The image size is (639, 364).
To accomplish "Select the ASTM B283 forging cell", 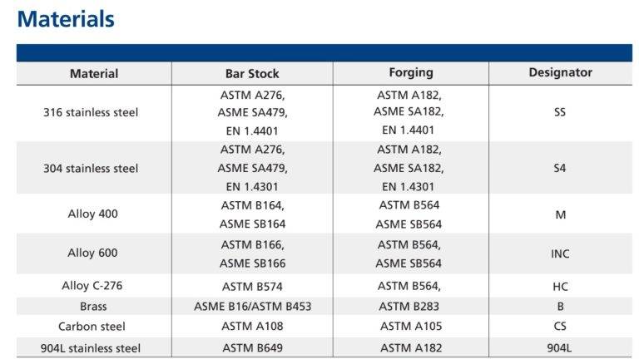I will coord(410,306).
